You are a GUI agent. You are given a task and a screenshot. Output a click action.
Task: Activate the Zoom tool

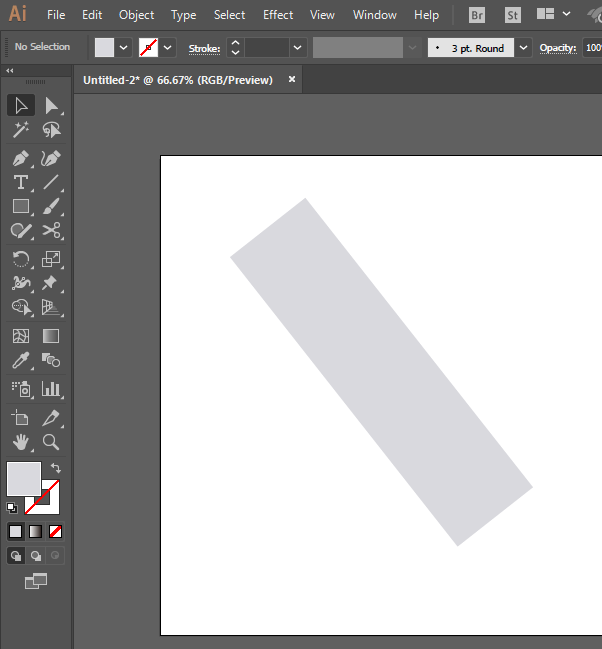click(51, 441)
